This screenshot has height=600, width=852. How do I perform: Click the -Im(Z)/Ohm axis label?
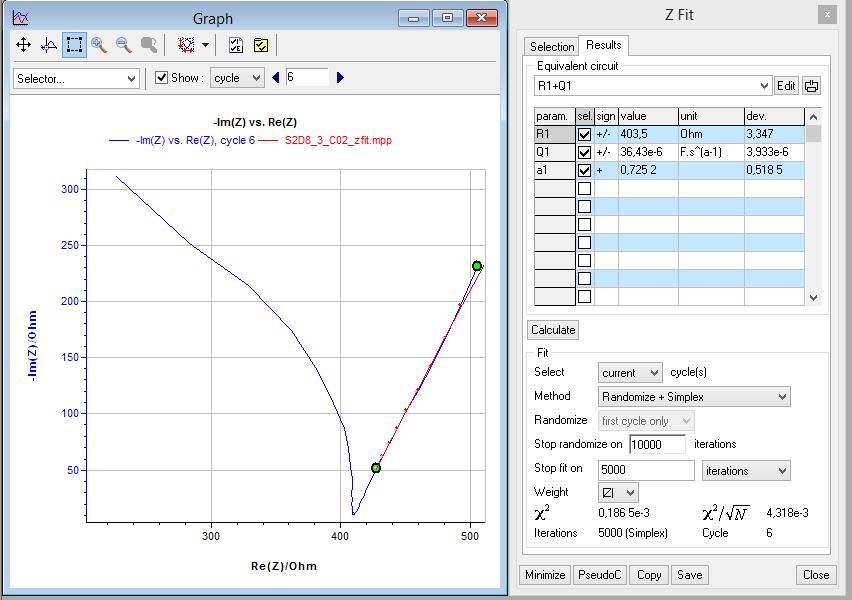click(x=32, y=346)
